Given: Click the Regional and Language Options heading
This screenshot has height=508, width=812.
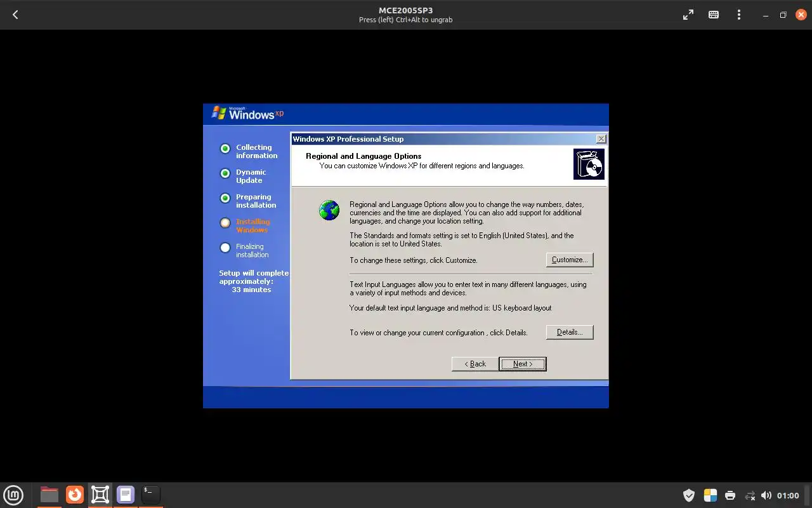Looking at the screenshot, I should [363, 156].
